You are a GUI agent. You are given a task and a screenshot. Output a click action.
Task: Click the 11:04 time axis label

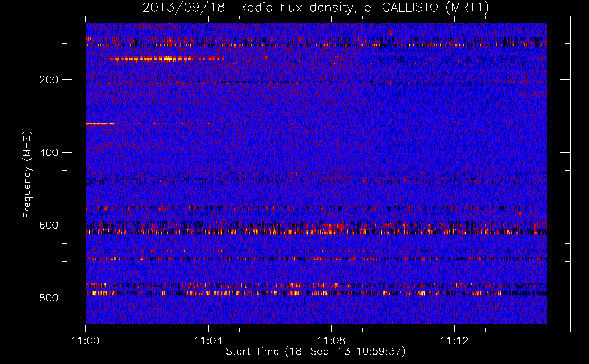point(208,341)
